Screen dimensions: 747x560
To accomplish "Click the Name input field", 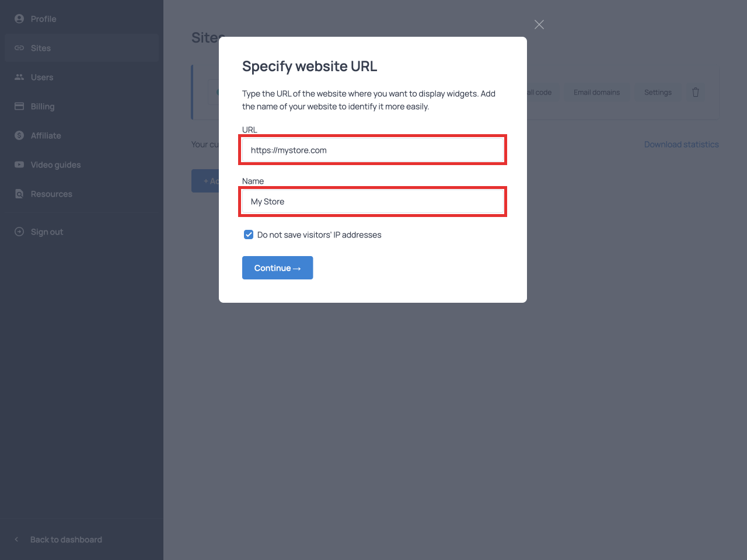I will pos(373,201).
